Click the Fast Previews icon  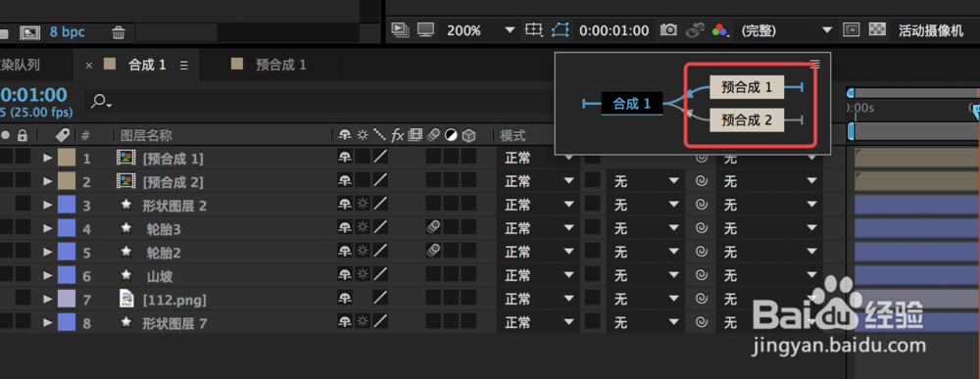[x=852, y=30]
